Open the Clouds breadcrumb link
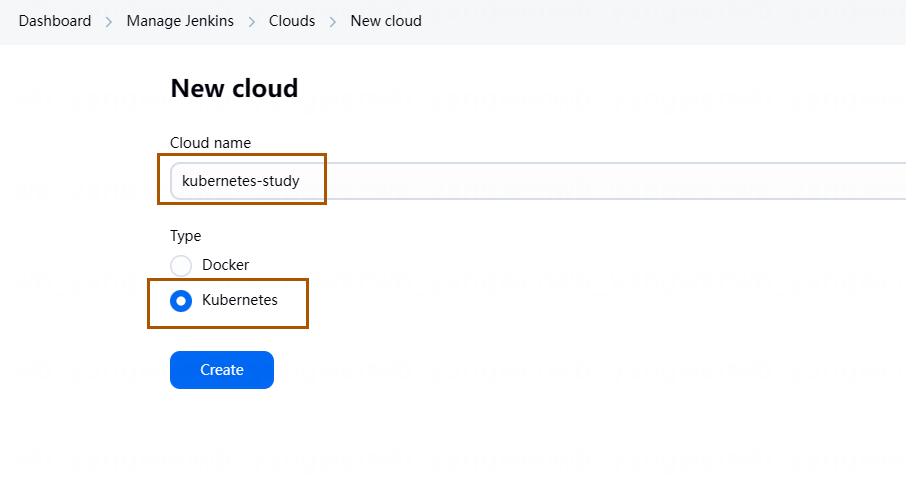This screenshot has width=906, height=499. coord(292,21)
